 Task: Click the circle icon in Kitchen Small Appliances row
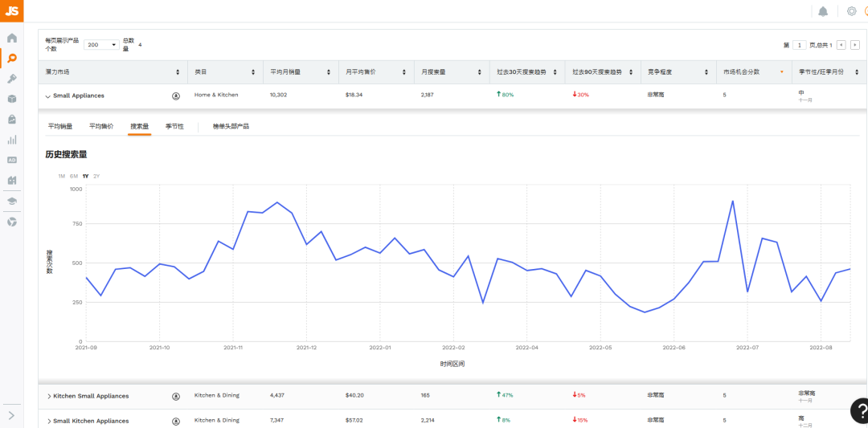pyautogui.click(x=176, y=396)
